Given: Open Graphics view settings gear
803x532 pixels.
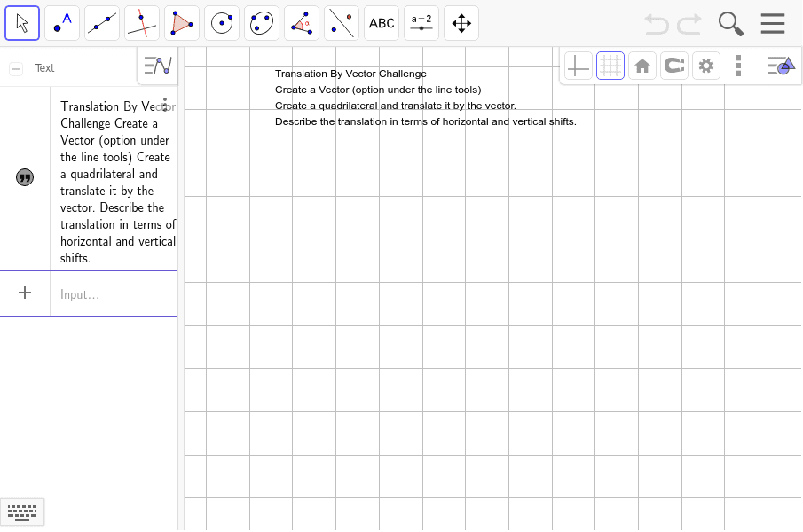Looking at the screenshot, I should [706, 66].
